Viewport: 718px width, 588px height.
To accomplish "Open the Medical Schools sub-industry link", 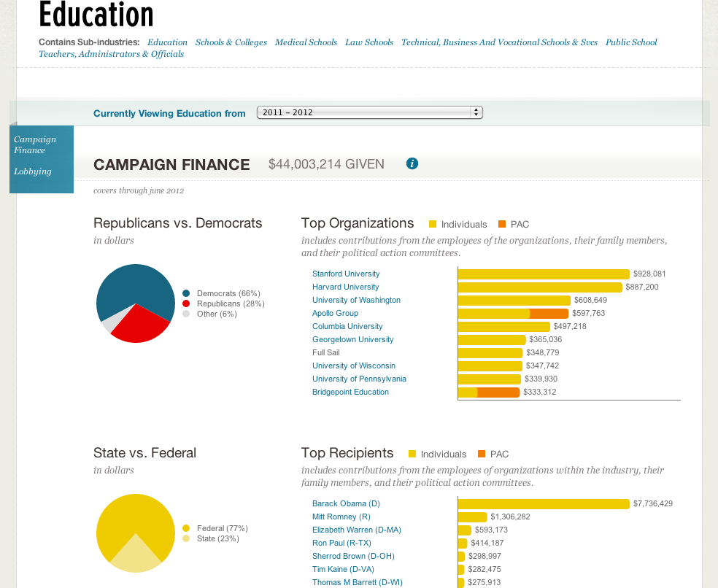I will click(x=306, y=42).
